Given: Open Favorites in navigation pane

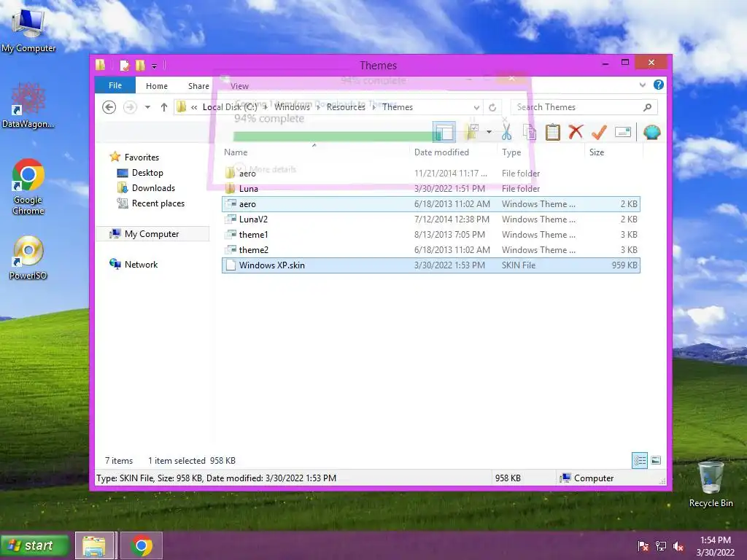Looking at the screenshot, I should (x=141, y=157).
